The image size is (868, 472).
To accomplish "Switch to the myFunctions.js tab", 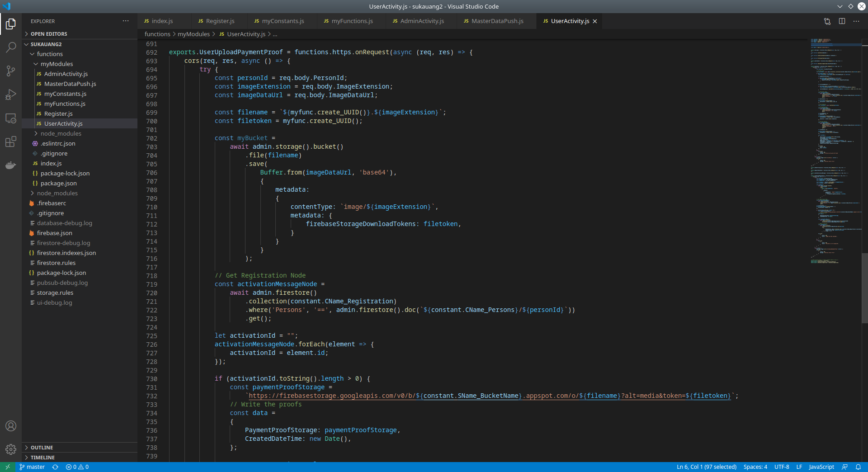I will 352,21.
